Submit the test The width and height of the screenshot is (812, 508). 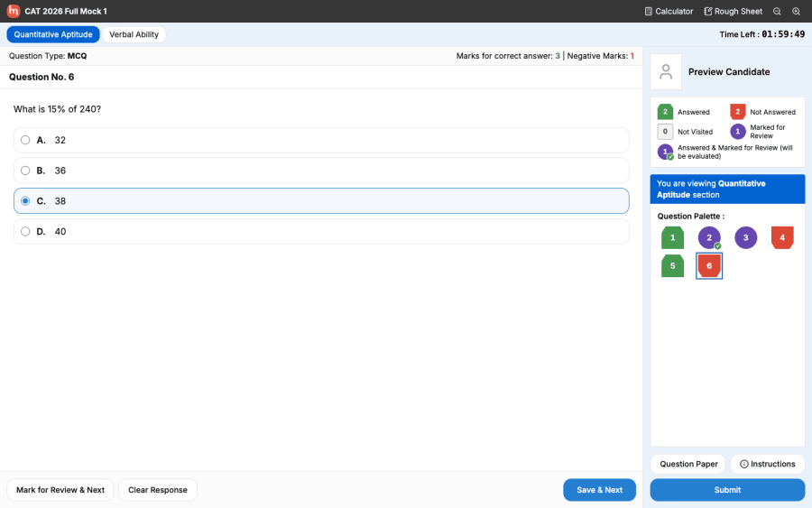[x=727, y=490]
